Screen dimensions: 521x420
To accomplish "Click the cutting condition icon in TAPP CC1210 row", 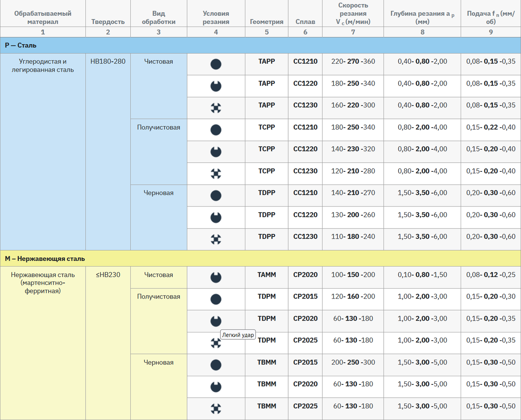I will (216, 64).
